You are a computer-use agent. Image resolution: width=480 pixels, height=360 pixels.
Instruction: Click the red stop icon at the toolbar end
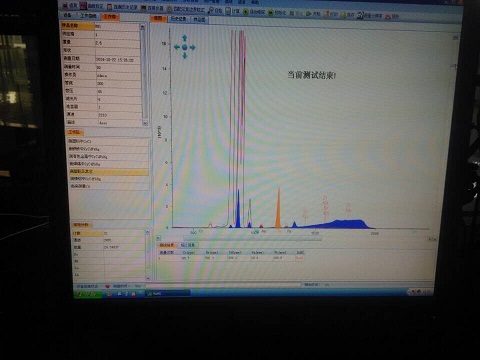388,16
